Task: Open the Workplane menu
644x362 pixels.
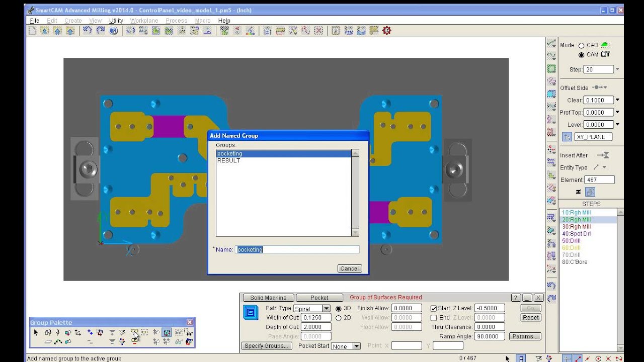Action: [144, 21]
